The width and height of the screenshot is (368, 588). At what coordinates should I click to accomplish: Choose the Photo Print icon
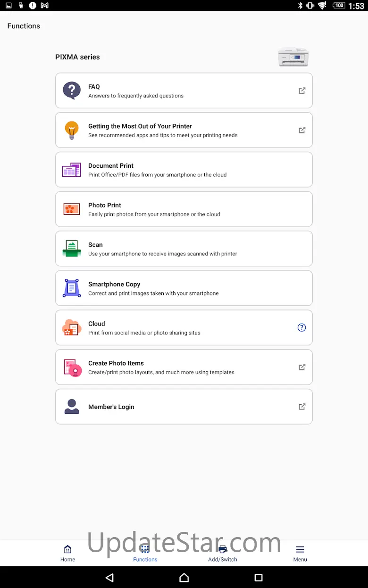click(x=72, y=209)
